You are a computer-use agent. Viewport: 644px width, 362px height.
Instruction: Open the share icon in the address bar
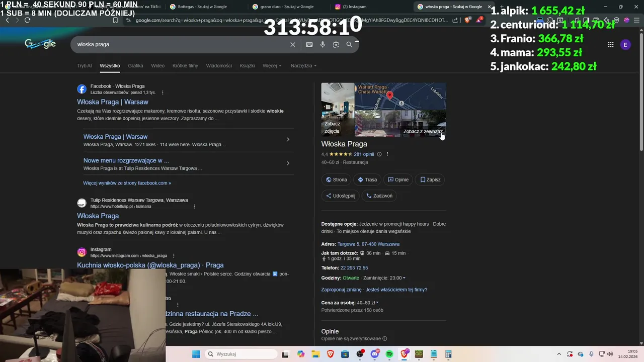click(455, 20)
